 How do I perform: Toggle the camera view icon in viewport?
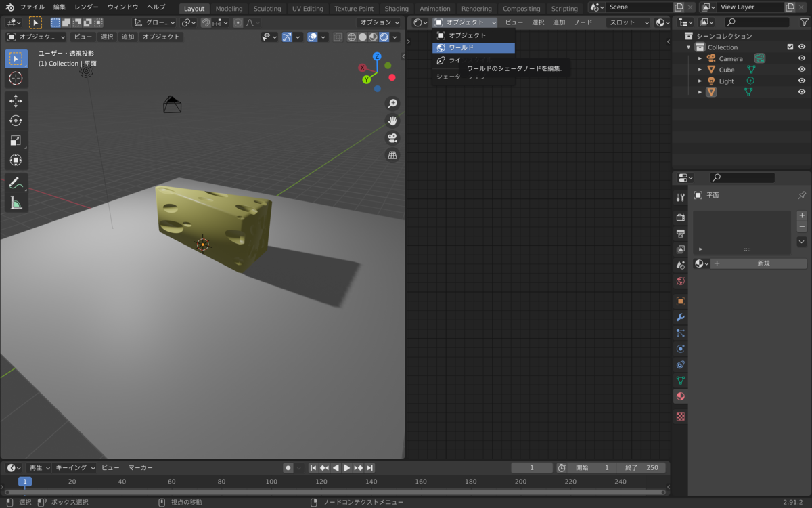coord(392,138)
